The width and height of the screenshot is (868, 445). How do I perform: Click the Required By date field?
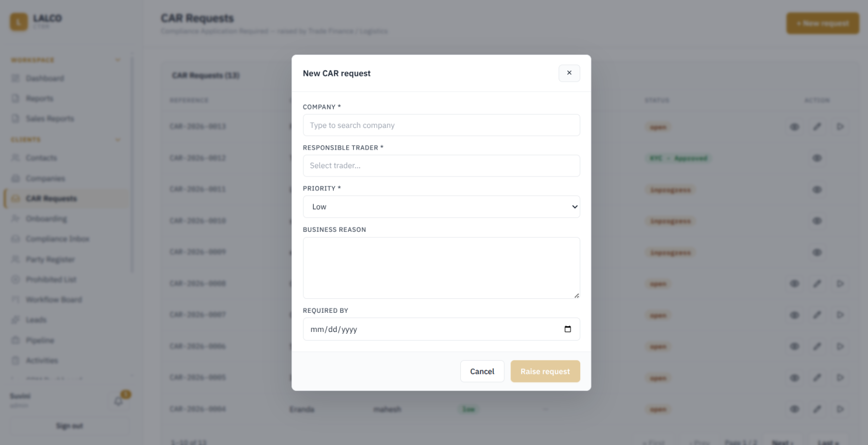tap(441, 329)
